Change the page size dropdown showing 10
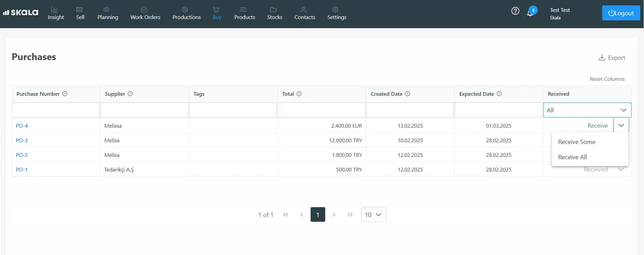This screenshot has width=644, height=255. point(374,215)
